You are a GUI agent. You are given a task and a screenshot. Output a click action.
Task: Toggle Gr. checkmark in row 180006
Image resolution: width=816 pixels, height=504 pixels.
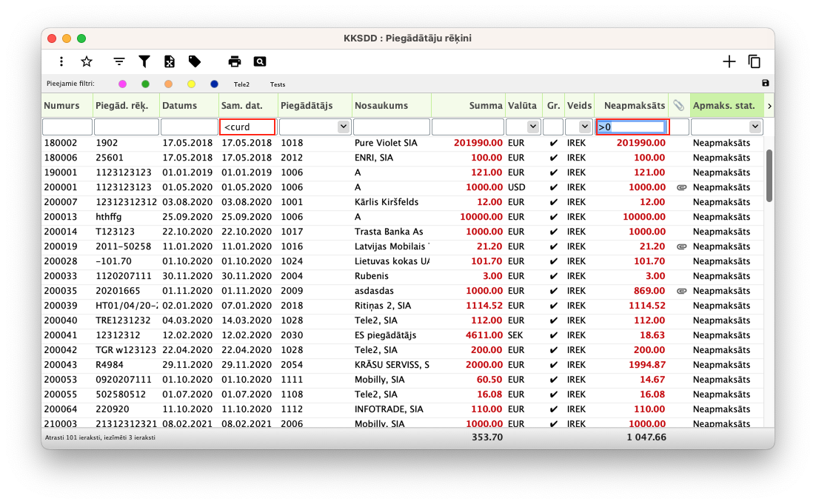tap(553, 158)
